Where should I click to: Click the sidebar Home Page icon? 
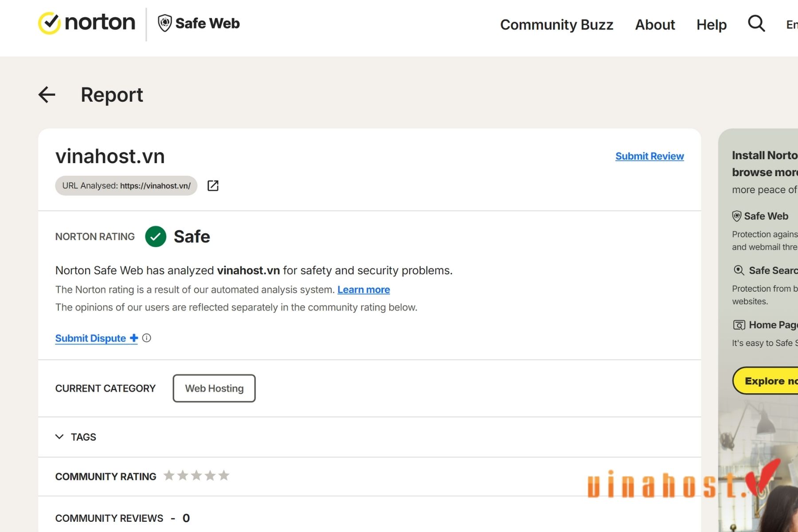tap(739, 325)
